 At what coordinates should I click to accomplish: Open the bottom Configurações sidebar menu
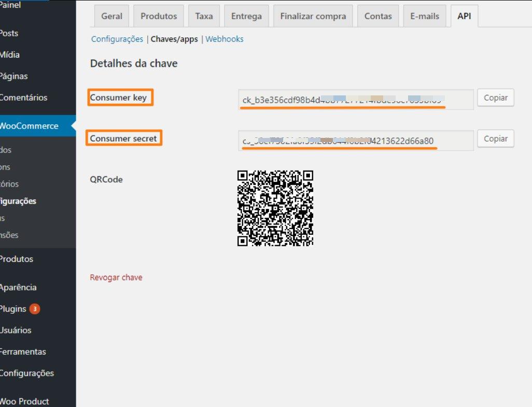tap(26, 373)
